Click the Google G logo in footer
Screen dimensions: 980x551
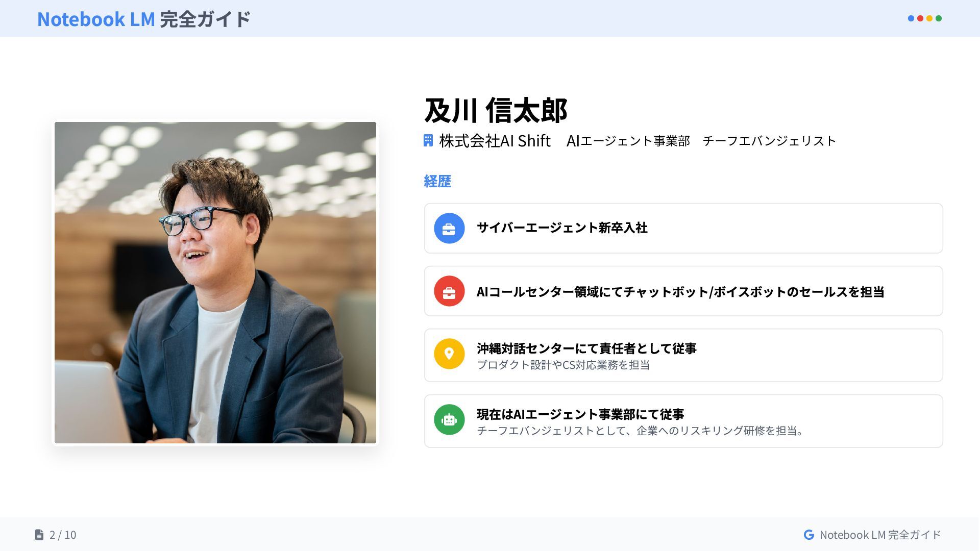809,535
